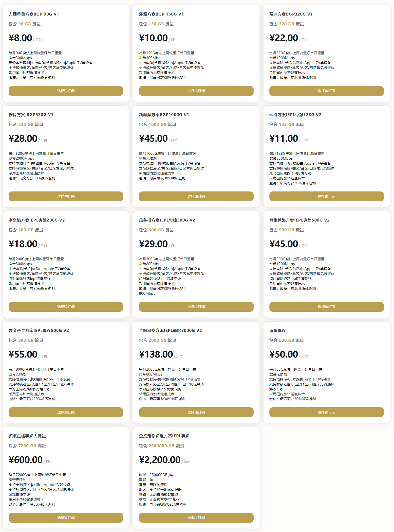Click the 蓮霧方案BGP 150G V1 heading
Screen dimensions: 394x532
click(161, 14)
